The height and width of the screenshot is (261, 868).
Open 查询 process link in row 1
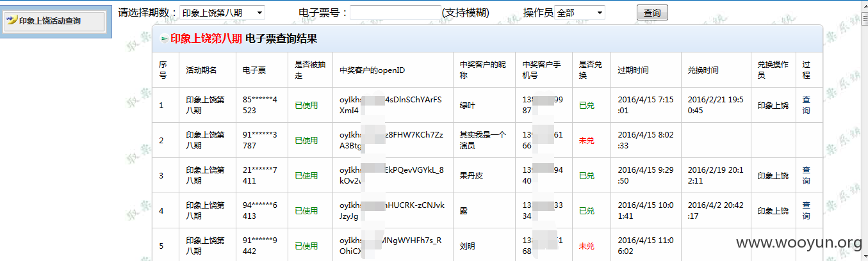(x=807, y=105)
